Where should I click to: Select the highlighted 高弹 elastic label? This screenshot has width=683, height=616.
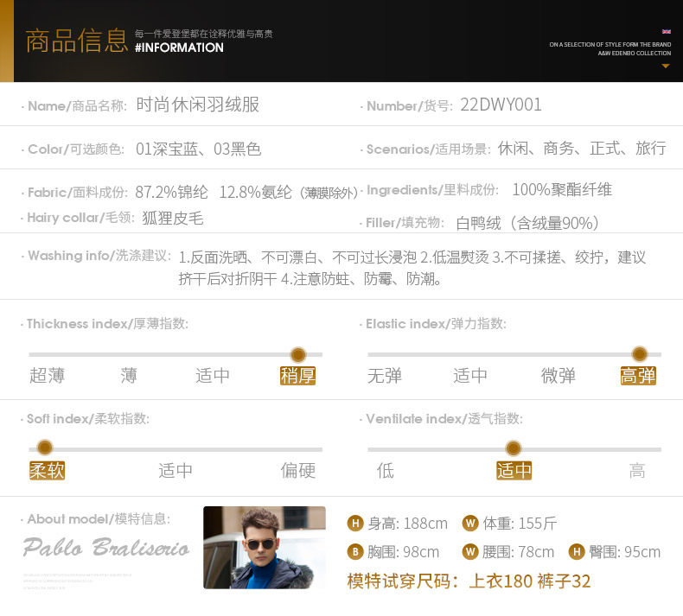click(638, 376)
